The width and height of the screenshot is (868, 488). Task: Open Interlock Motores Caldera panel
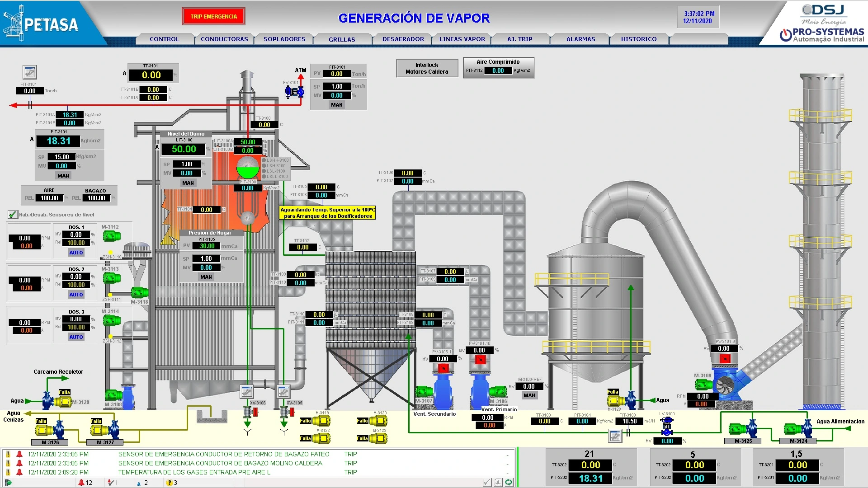coord(427,68)
